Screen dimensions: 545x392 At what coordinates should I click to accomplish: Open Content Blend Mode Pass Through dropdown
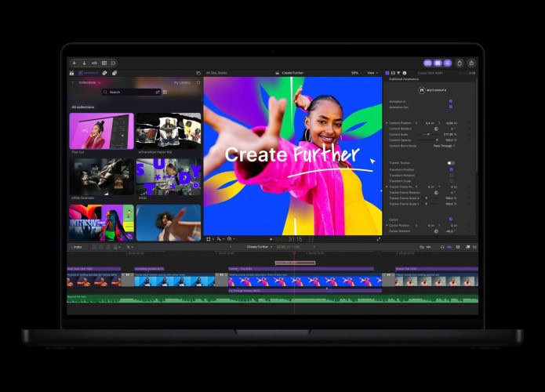(444, 146)
